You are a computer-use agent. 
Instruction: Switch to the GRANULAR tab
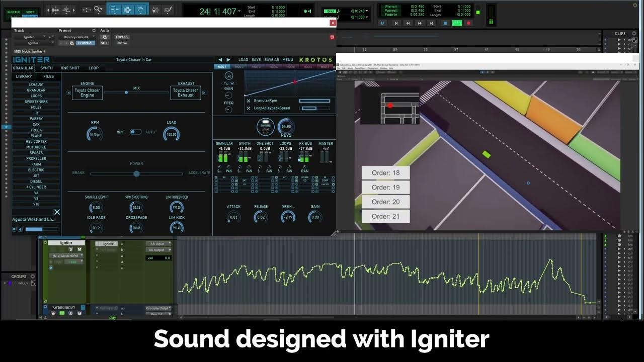pos(23,68)
